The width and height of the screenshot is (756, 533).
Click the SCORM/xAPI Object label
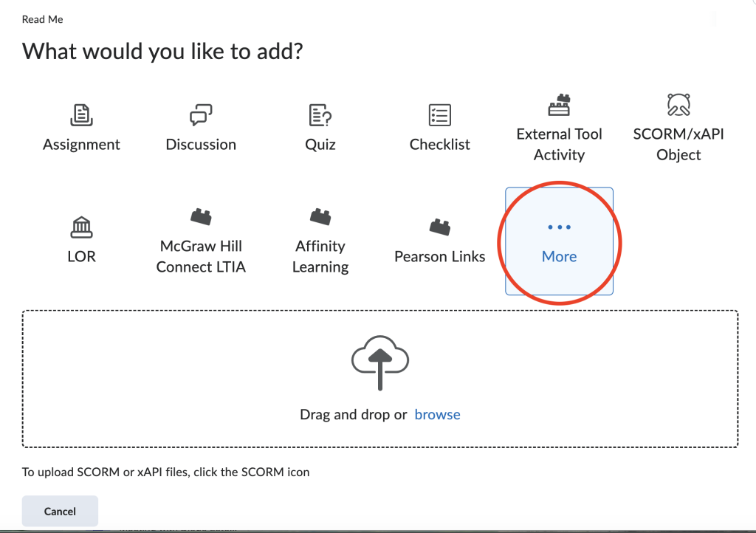[678, 144]
